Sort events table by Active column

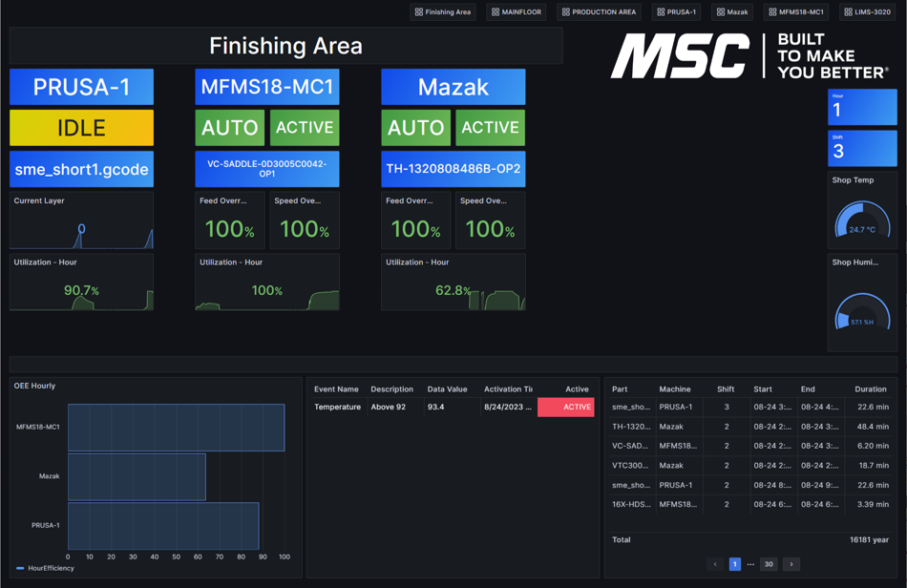[577, 389]
